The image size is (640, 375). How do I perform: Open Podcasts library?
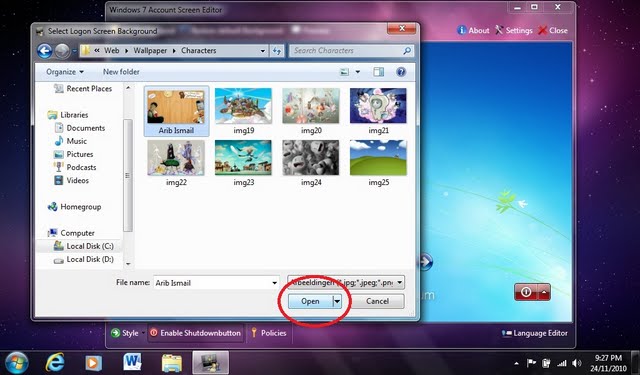[x=75, y=167]
